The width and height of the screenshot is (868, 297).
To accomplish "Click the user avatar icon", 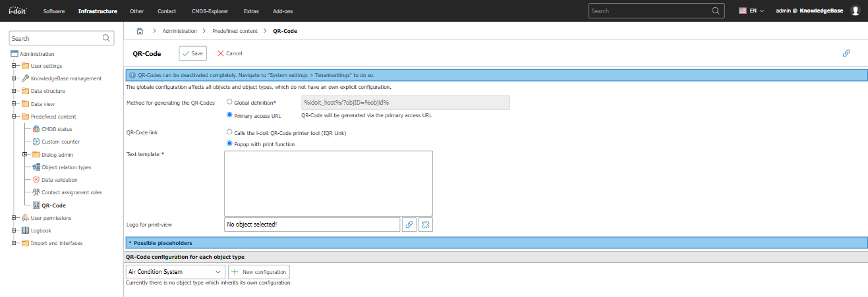I will click(855, 11).
